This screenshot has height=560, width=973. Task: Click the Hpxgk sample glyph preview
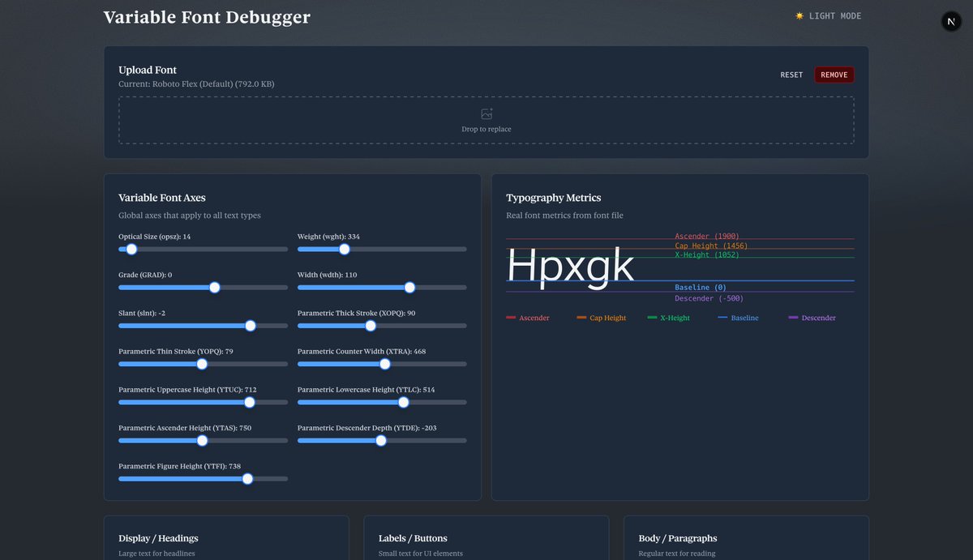click(570, 267)
